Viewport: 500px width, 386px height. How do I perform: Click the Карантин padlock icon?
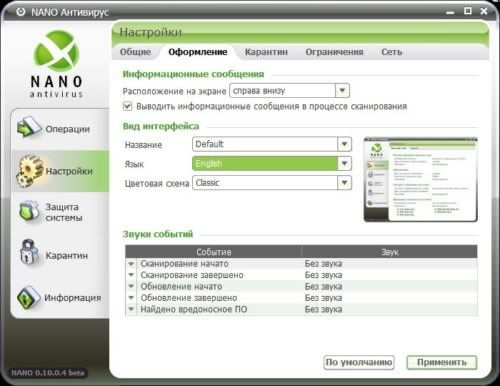click(x=28, y=253)
